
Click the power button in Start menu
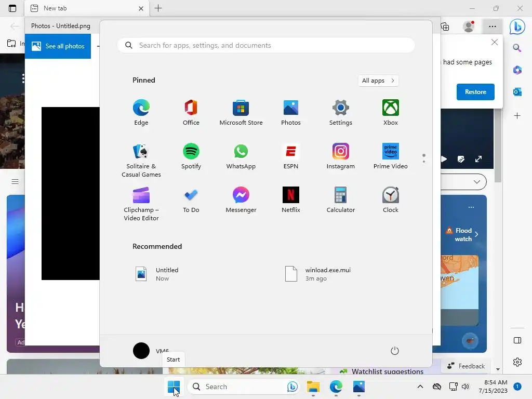395,351
